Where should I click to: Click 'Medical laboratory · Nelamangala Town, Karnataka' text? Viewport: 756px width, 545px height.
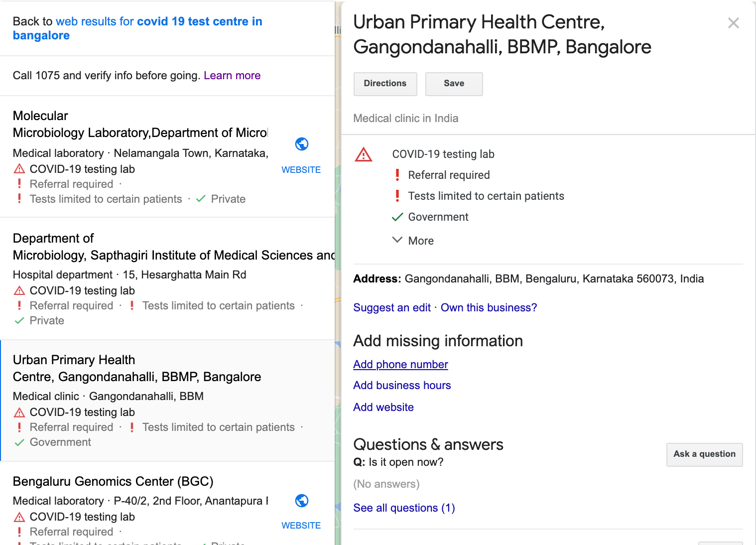click(x=140, y=153)
